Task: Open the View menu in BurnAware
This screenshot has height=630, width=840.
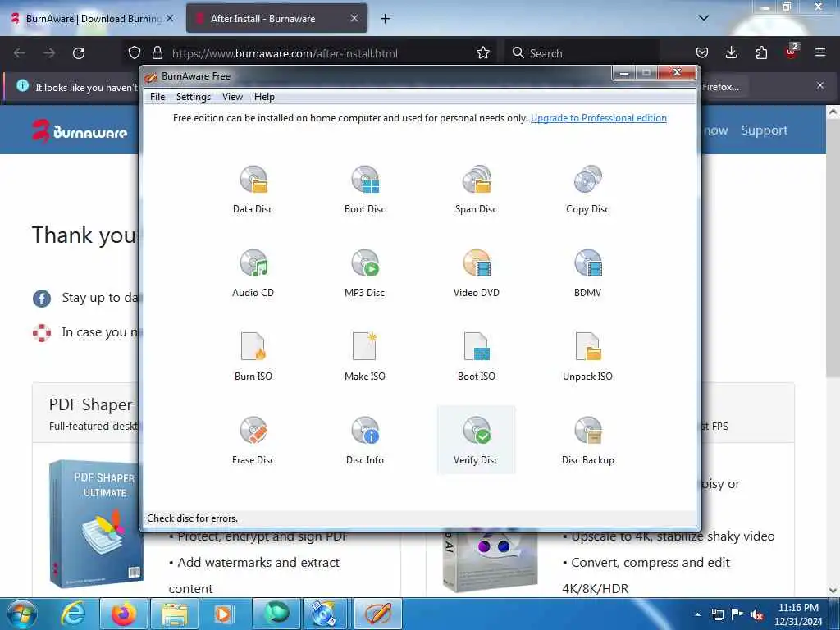Action: [x=232, y=97]
